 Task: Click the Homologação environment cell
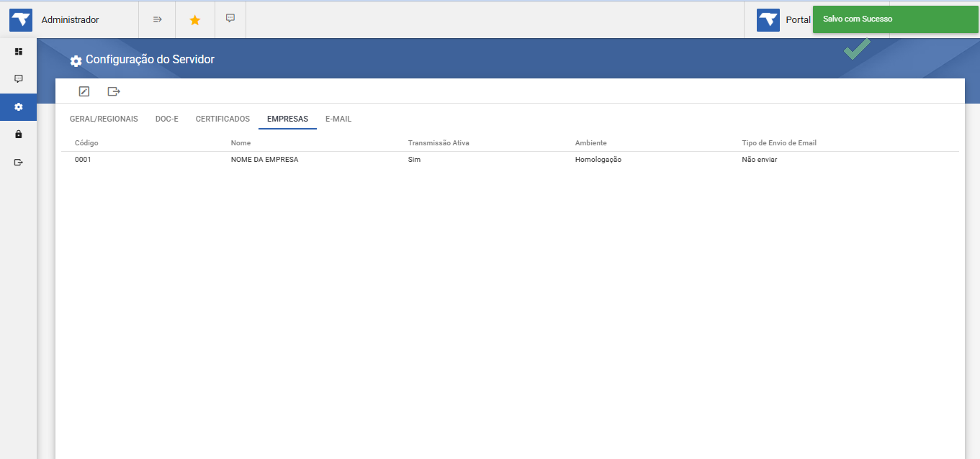[x=598, y=160]
